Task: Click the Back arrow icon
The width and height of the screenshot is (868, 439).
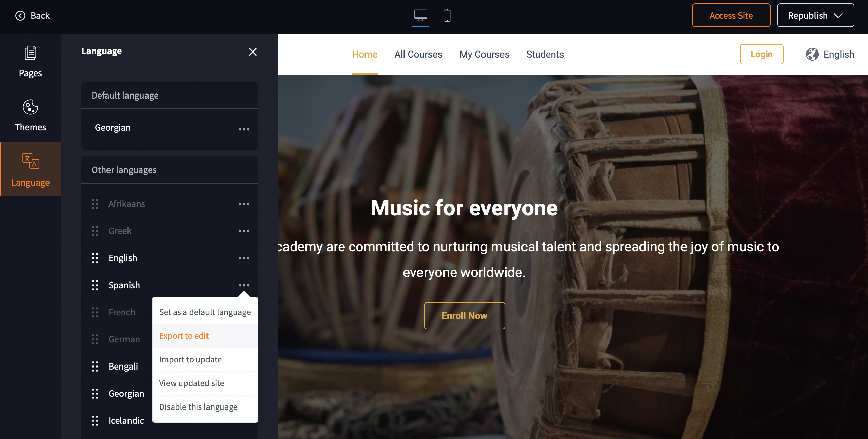Action: [x=20, y=16]
